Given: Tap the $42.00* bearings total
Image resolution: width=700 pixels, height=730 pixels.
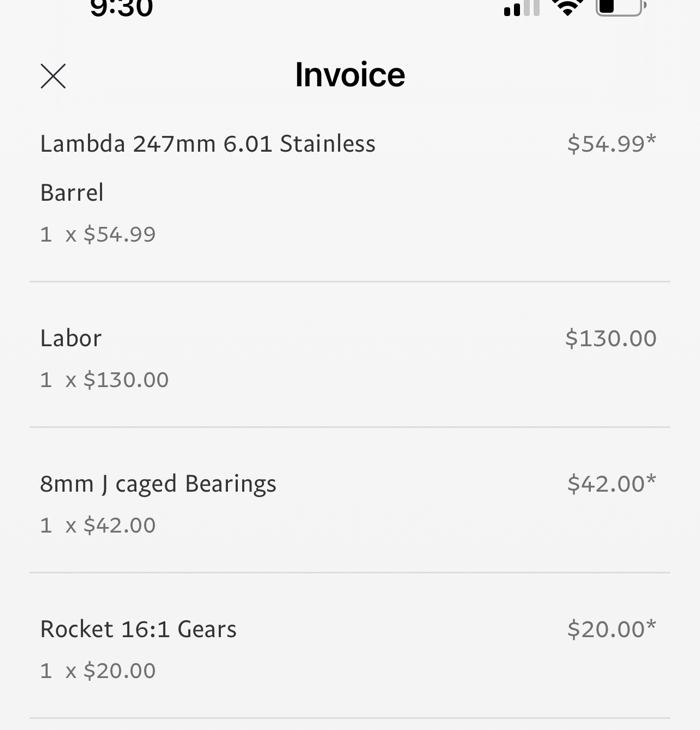Looking at the screenshot, I should (611, 484).
